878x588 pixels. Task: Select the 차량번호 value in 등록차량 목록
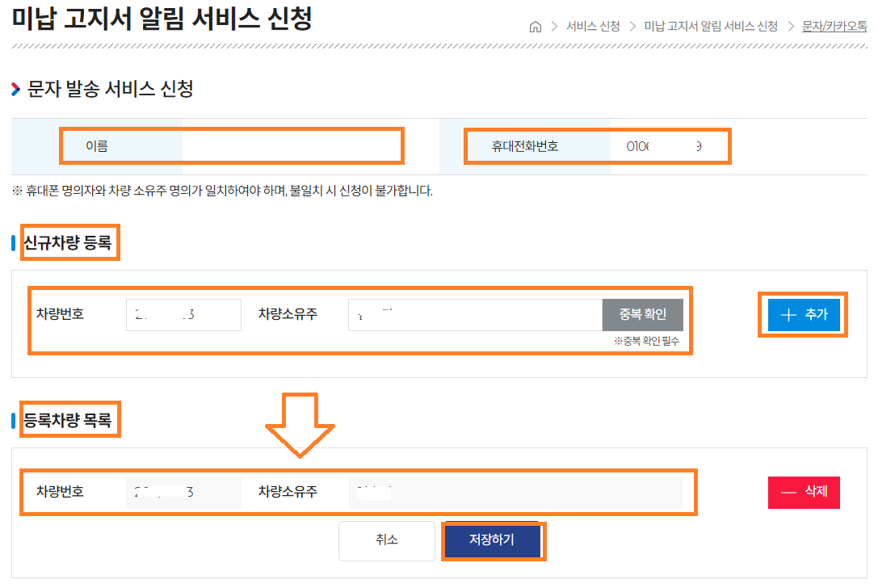pos(184,492)
